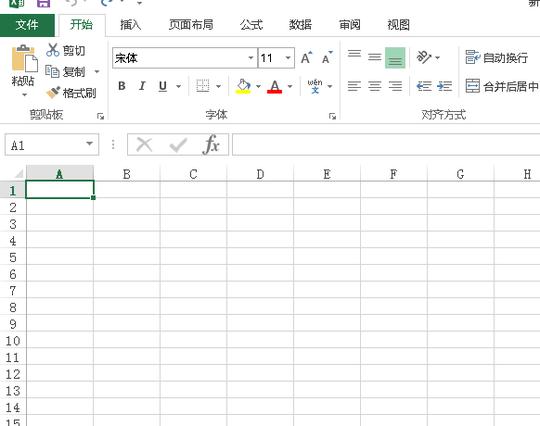Click the Name Box showing A1
The width and height of the screenshot is (540, 426).
click(52, 145)
